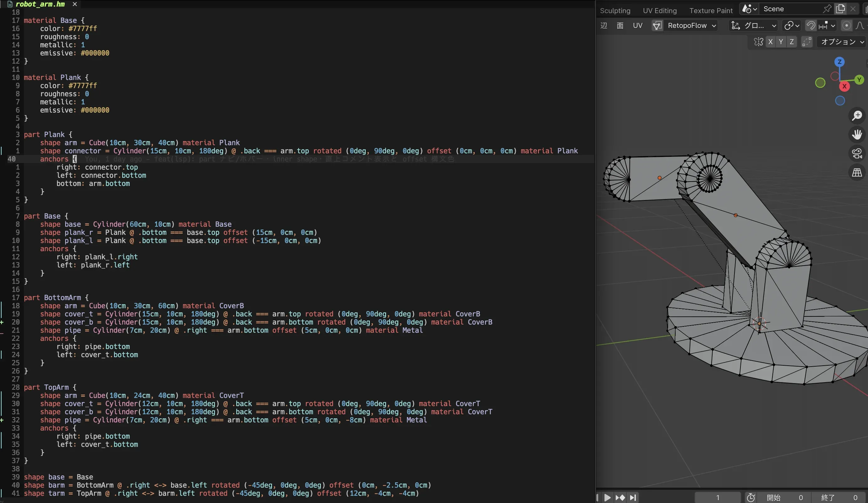Open the transform orientation グロ... dropdown

click(753, 25)
